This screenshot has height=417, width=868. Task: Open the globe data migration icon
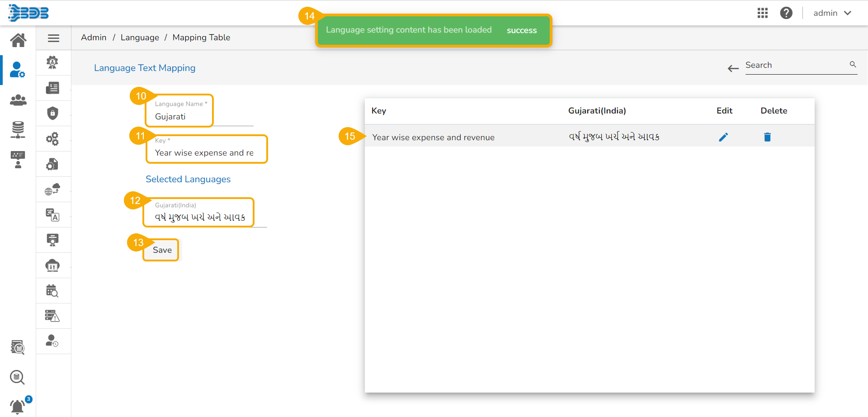tap(53, 189)
